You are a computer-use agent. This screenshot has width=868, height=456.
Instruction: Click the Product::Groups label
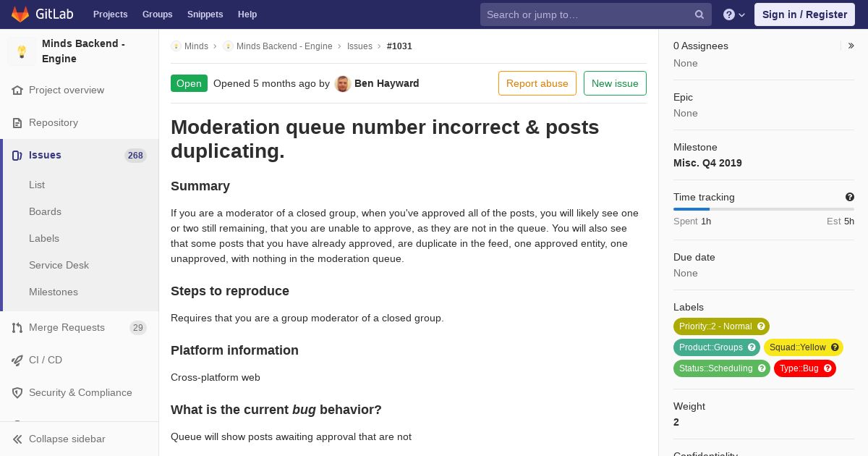pyautogui.click(x=711, y=347)
